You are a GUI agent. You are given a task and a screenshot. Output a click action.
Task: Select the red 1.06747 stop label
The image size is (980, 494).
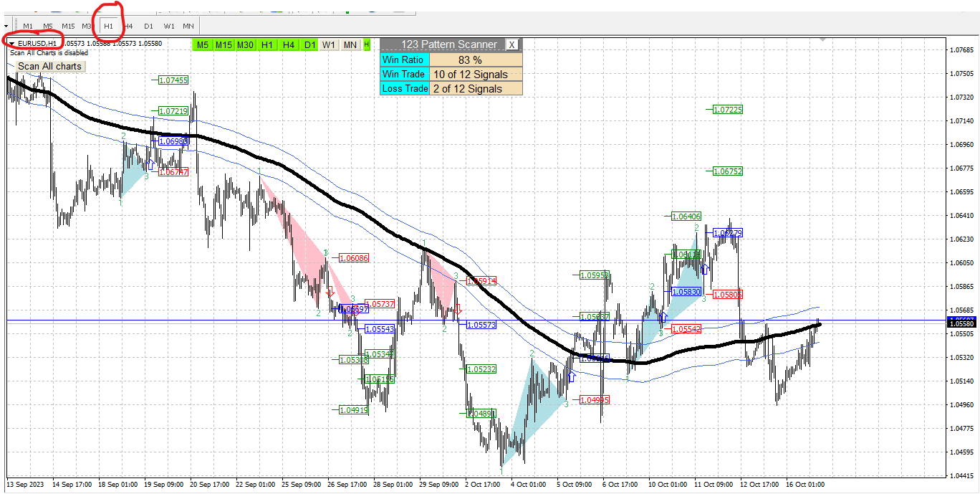pos(173,172)
